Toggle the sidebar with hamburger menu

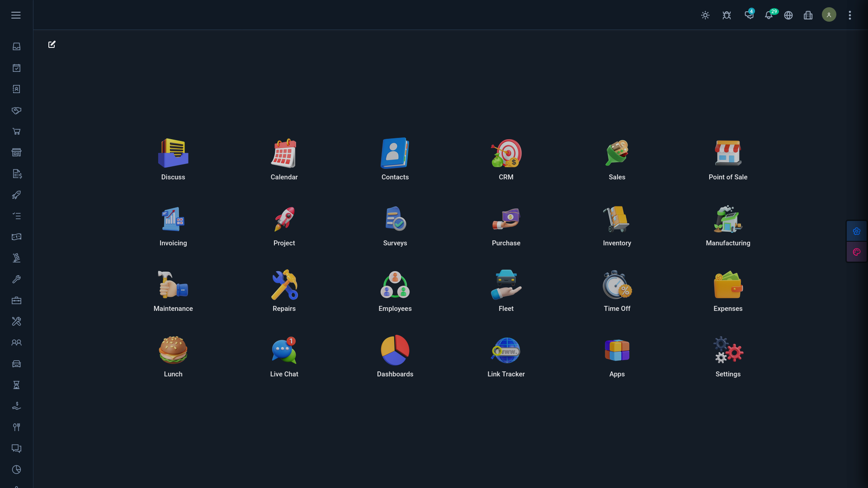coord(16,15)
